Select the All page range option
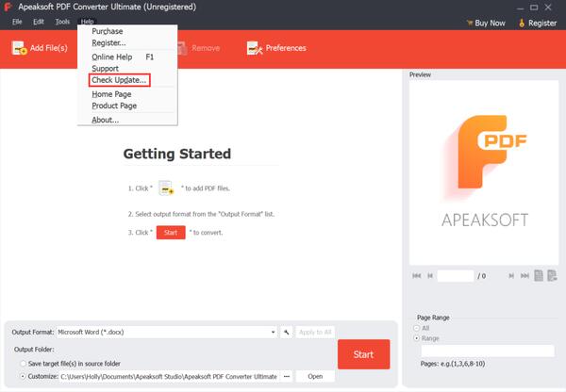This screenshot has height=392, width=566. (x=416, y=328)
